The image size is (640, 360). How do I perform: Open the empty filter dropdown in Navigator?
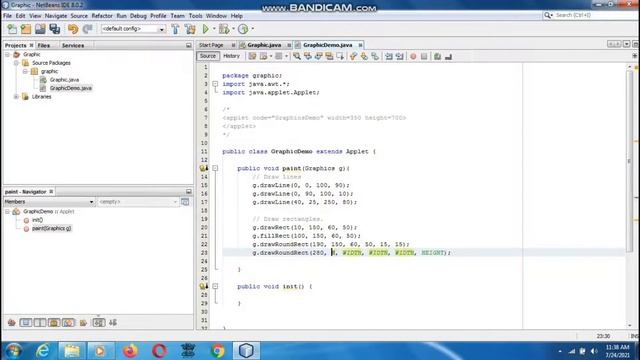(138, 202)
